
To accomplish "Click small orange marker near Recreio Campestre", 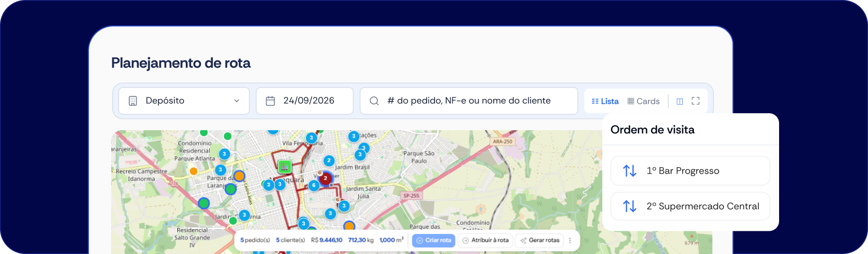I will [194, 171].
